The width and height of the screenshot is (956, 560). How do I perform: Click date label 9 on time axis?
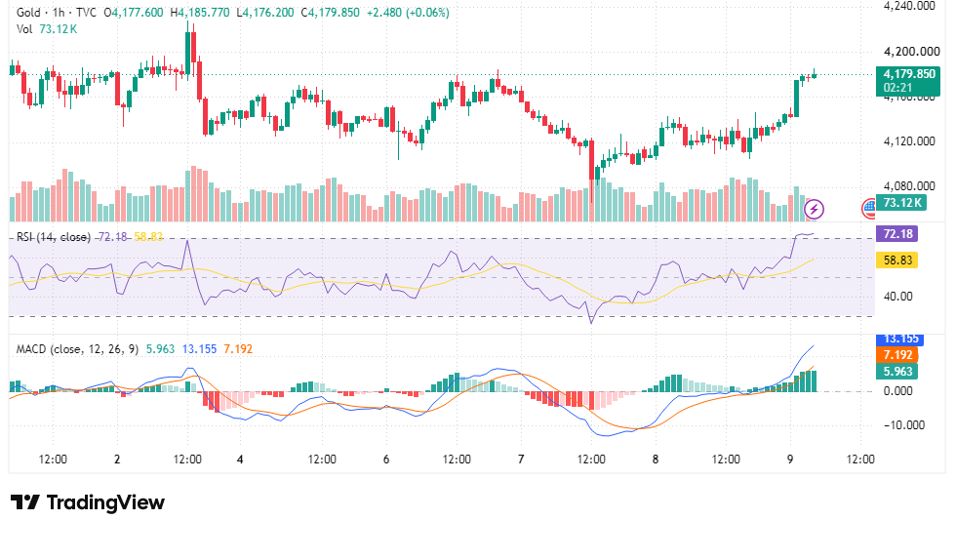pos(790,460)
